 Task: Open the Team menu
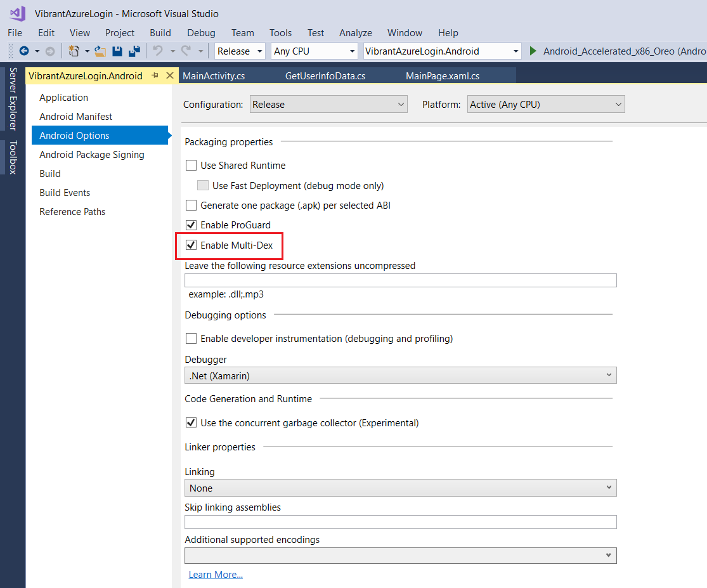(243, 33)
